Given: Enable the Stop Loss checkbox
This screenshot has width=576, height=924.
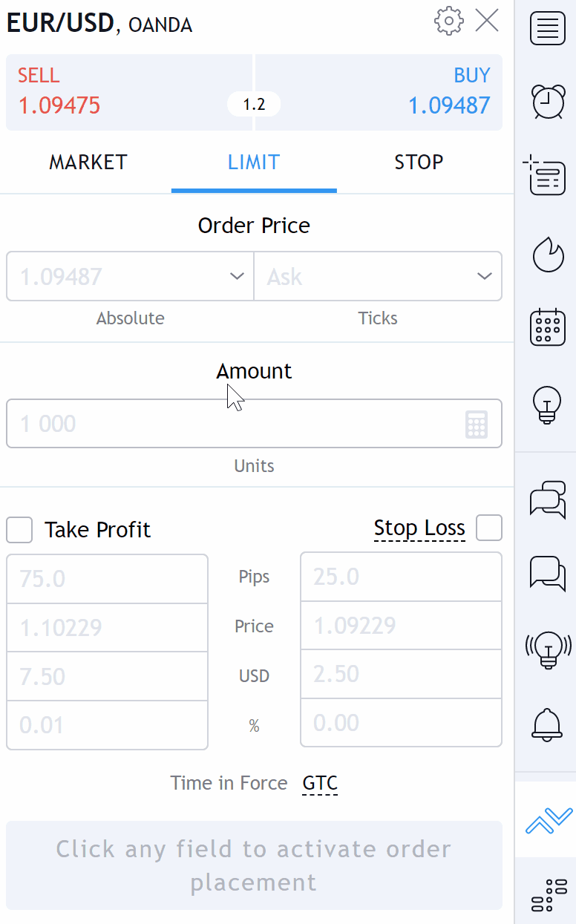Looking at the screenshot, I should 488,528.
